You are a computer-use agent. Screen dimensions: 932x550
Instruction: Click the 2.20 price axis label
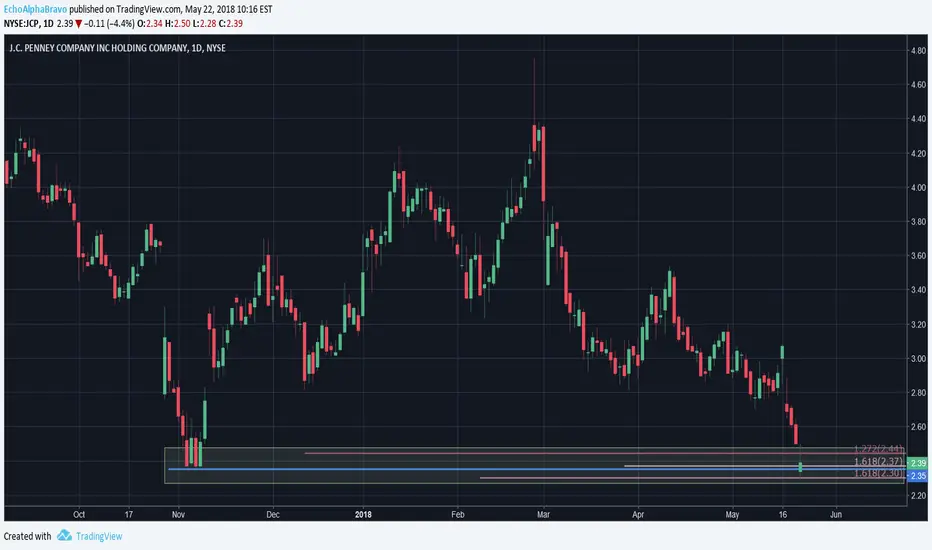click(x=918, y=495)
